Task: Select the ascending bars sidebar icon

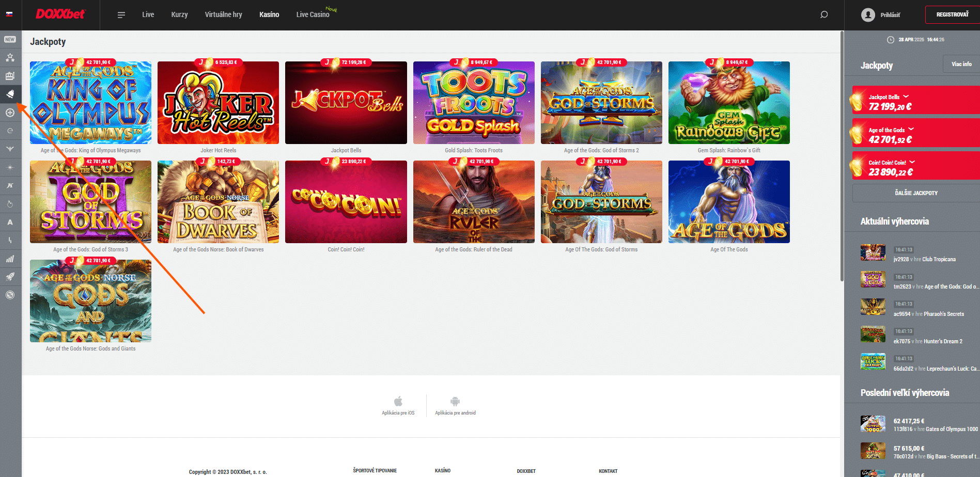Action: tap(10, 259)
